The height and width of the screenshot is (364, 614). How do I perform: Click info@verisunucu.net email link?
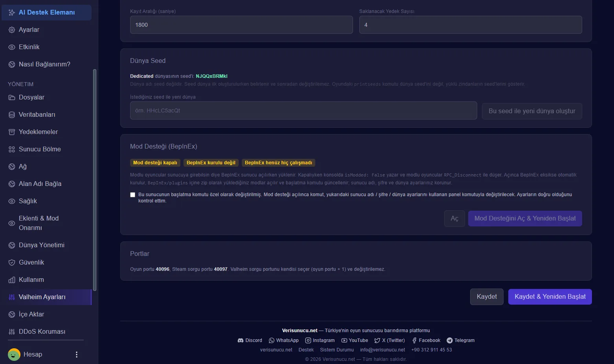tap(382, 350)
